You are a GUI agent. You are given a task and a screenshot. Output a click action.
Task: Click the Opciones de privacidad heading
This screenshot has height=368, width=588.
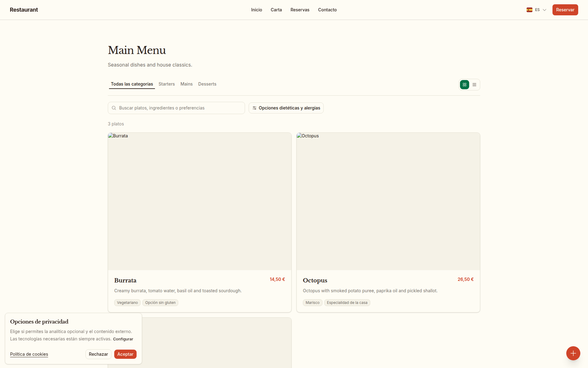point(39,322)
